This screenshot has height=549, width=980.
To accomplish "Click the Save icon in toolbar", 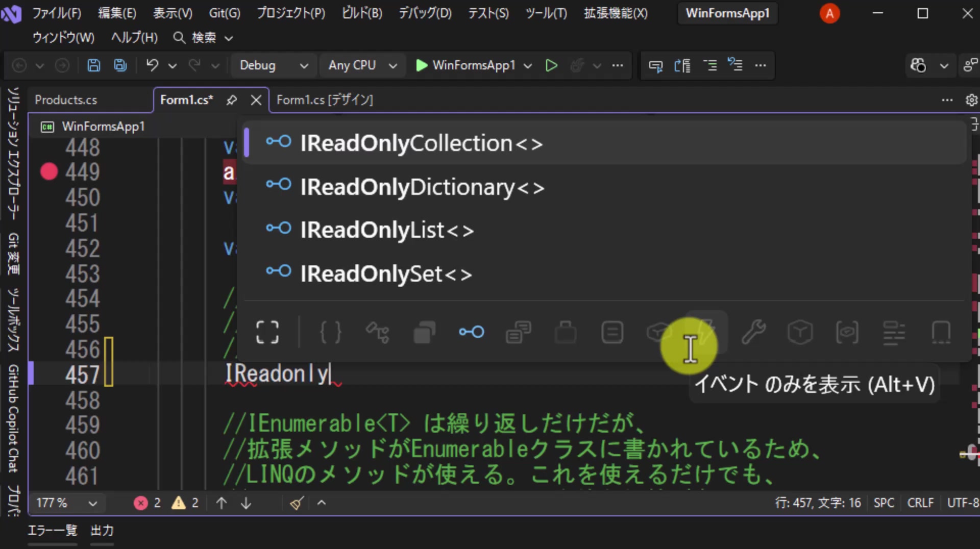I will point(93,65).
